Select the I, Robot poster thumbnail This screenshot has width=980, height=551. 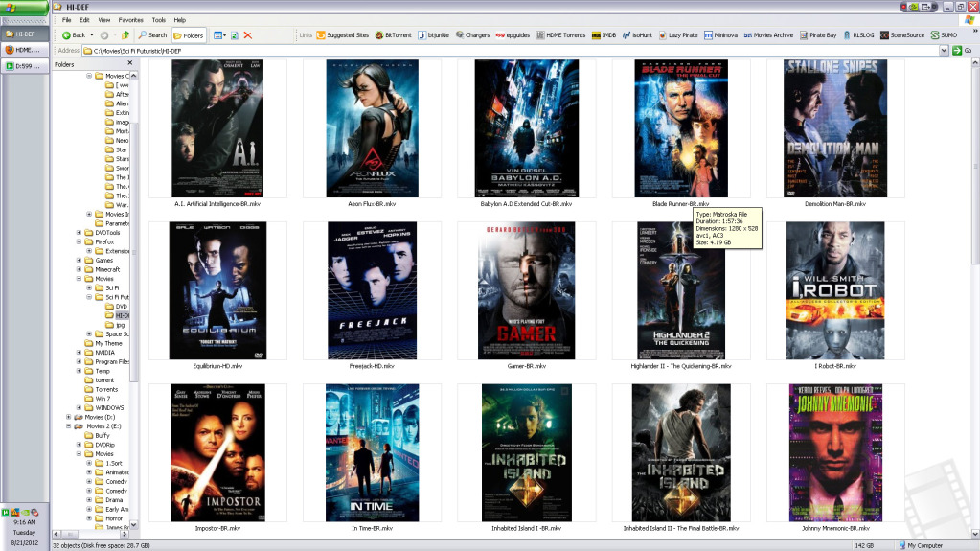pyautogui.click(x=835, y=290)
